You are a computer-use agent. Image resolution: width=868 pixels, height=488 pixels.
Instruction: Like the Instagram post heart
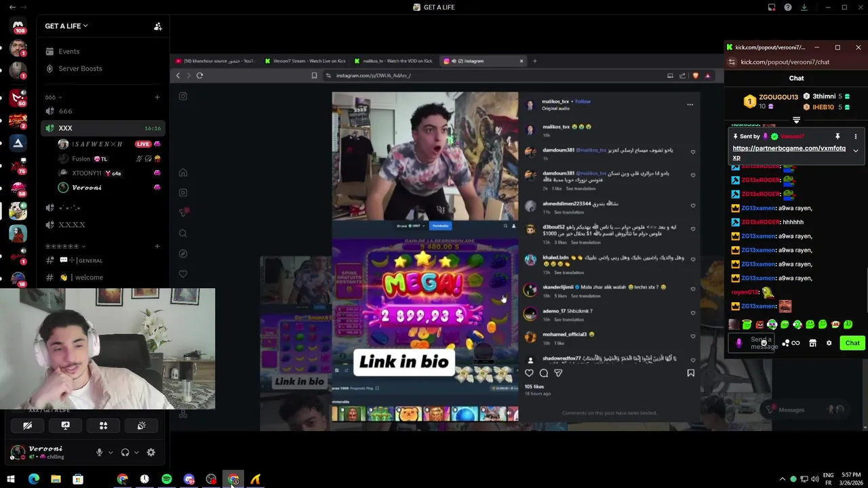coord(529,373)
